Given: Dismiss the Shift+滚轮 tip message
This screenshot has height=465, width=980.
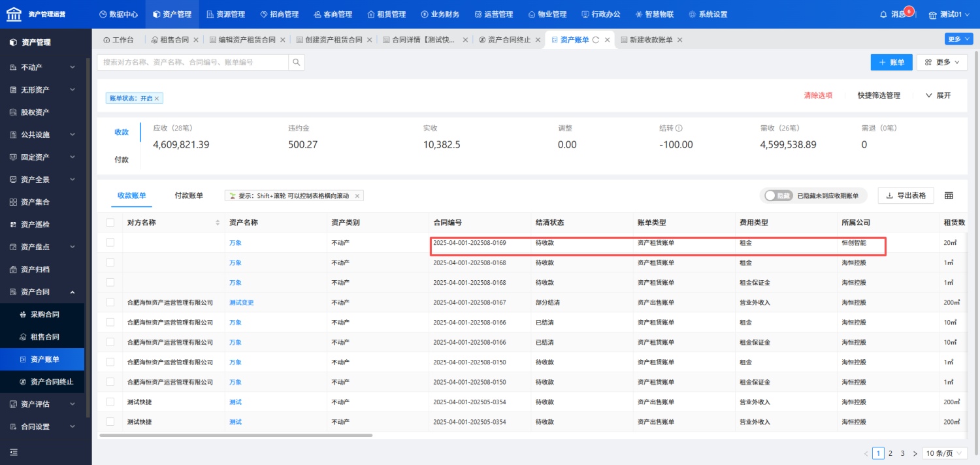Looking at the screenshot, I should (x=357, y=196).
